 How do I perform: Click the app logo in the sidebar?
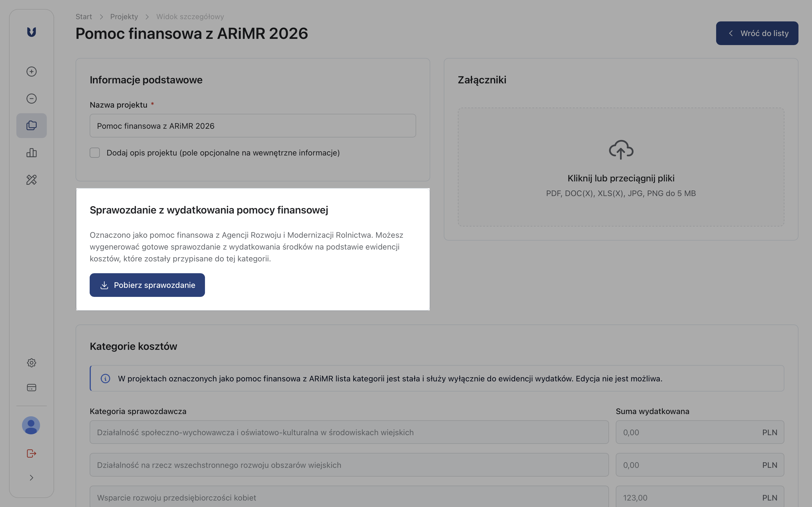tap(32, 32)
